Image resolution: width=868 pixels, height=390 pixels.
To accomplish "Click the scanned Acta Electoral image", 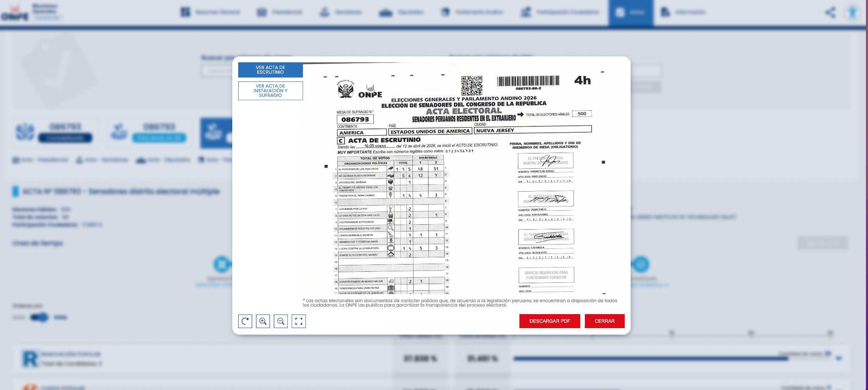I will point(464,178).
